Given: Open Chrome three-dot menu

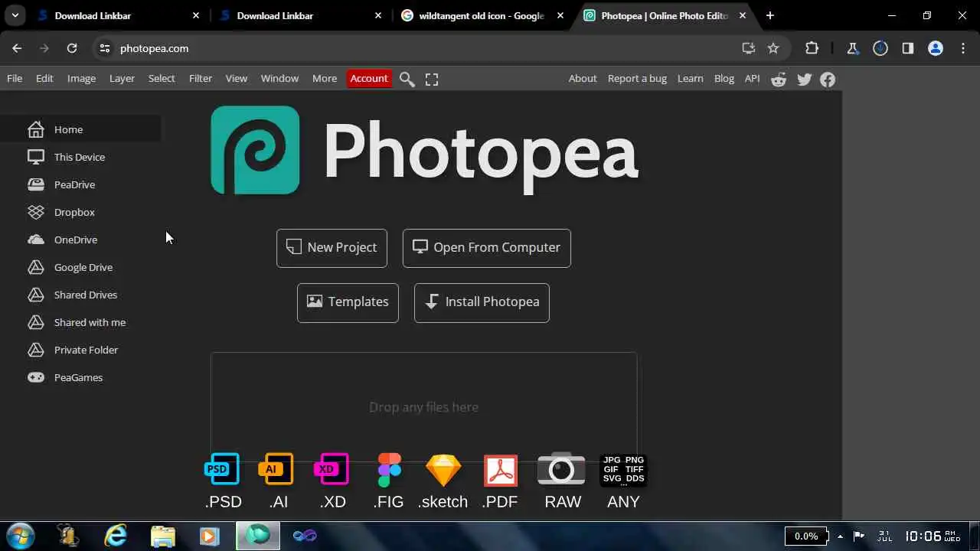Looking at the screenshot, I should [x=962, y=48].
